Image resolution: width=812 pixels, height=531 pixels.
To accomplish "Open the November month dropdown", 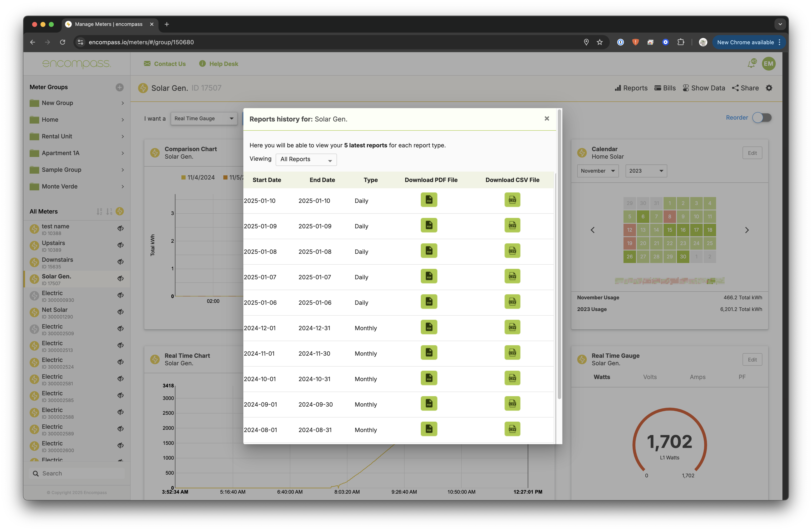I will pyautogui.click(x=597, y=171).
